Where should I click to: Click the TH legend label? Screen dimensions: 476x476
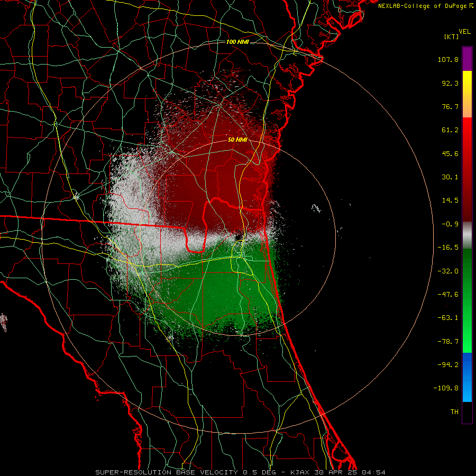454,412
